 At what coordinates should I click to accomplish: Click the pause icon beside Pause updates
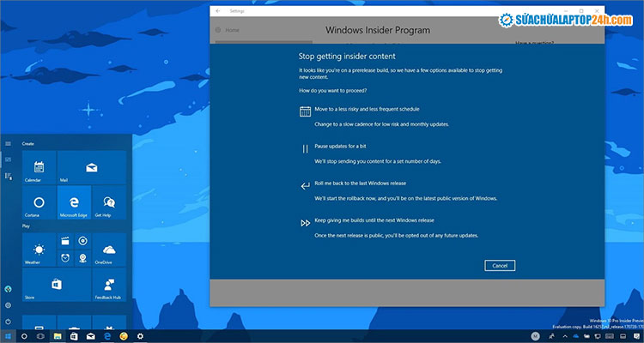[305, 149]
